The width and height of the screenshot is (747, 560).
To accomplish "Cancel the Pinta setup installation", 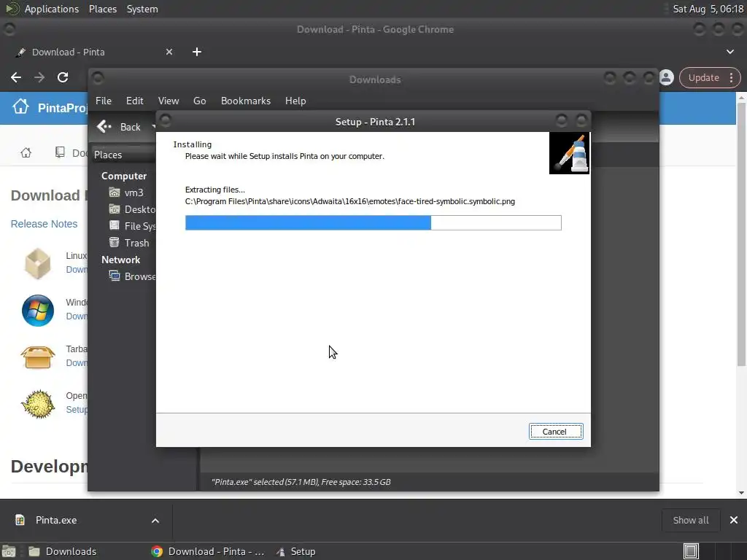I will click(x=555, y=432).
